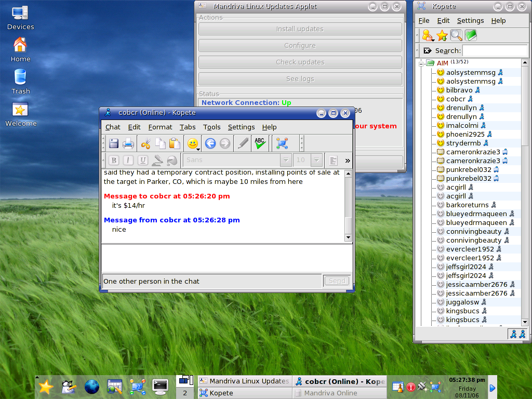Click the Kopete contact Search field
532x399 pixels.
(x=495, y=50)
